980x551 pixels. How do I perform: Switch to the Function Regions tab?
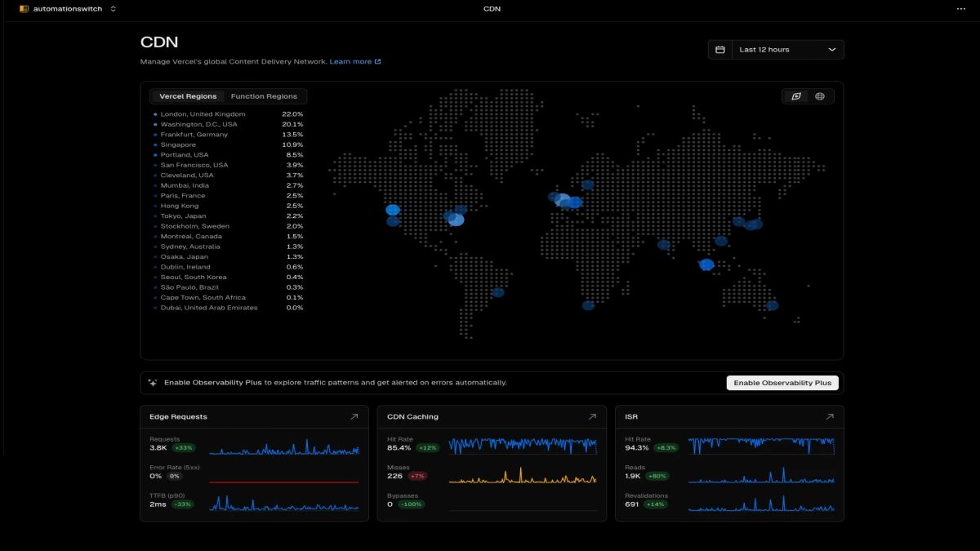coord(265,96)
